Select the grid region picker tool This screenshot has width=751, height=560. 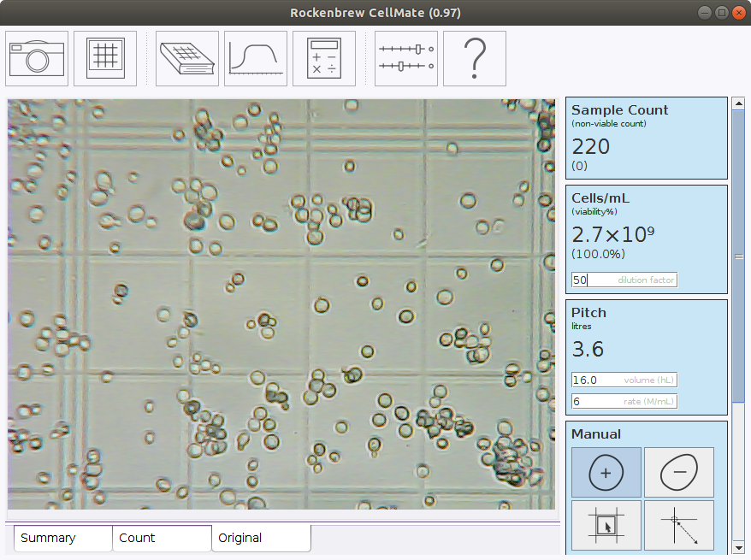coord(606,525)
